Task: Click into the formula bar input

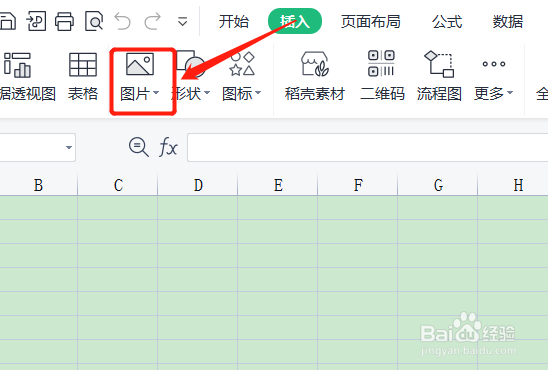Action: point(368,147)
